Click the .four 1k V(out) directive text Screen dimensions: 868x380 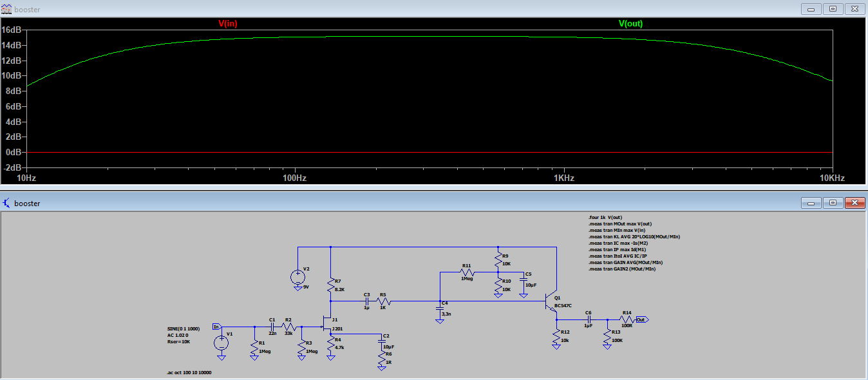point(605,217)
